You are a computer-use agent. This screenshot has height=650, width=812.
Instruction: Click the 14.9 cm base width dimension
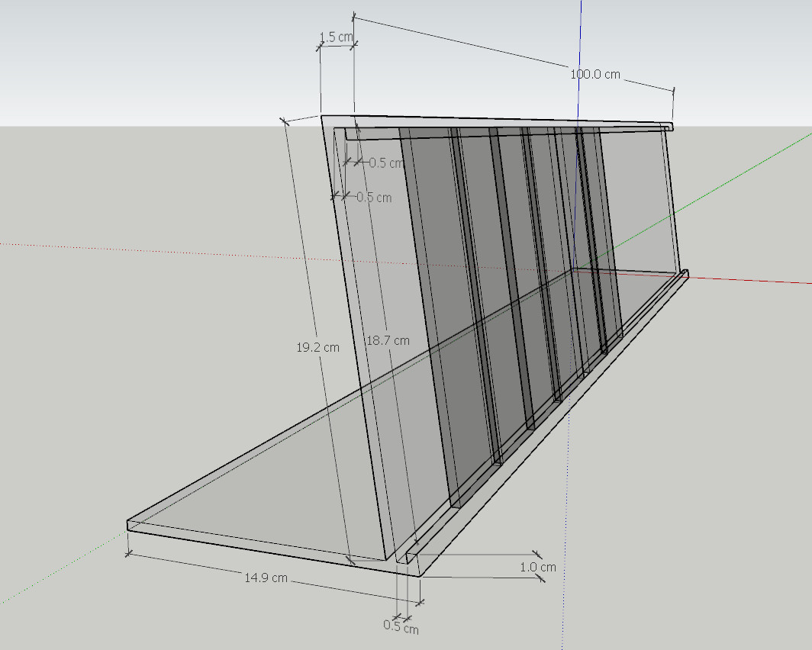266,578
